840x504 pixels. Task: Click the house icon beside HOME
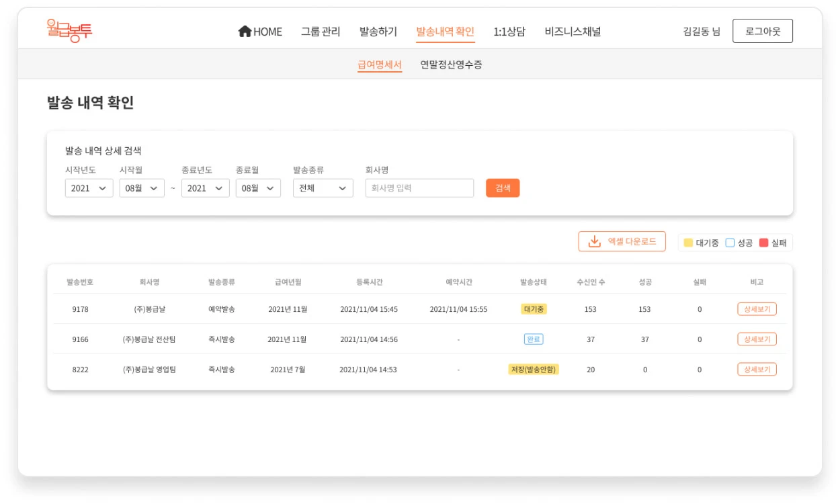pos(245,31)
